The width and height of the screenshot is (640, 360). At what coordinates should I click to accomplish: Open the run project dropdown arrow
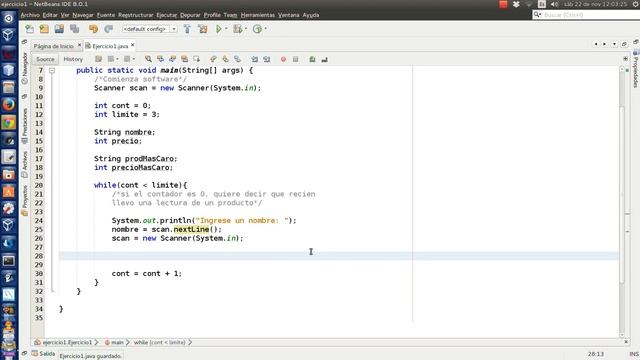226,29
